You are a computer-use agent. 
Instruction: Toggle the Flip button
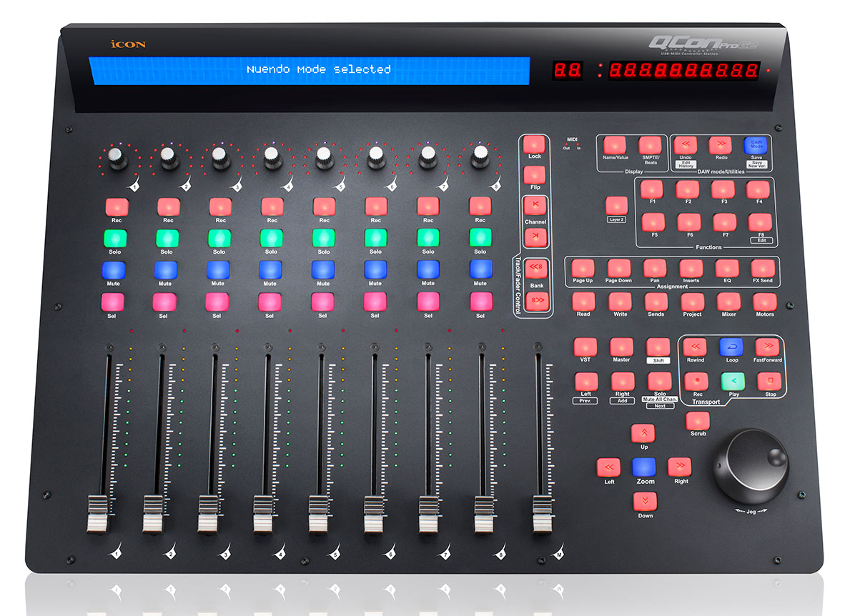[535, 174]
